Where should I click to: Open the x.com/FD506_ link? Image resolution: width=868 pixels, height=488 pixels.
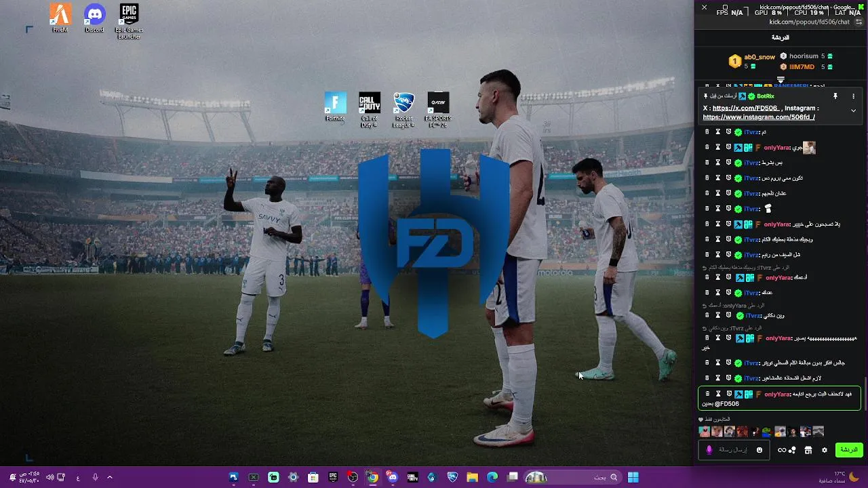pyautogui.click(x=746, y=108)
